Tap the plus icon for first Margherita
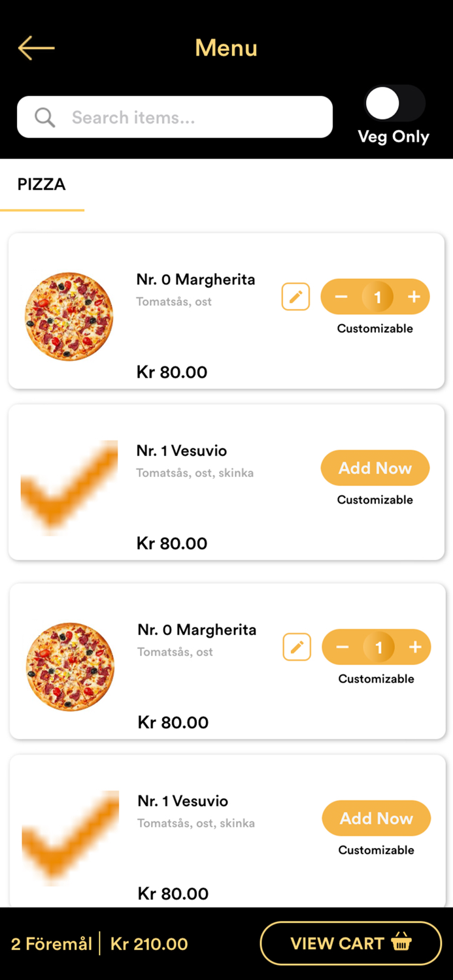453x980 pixels. (414, 297)
